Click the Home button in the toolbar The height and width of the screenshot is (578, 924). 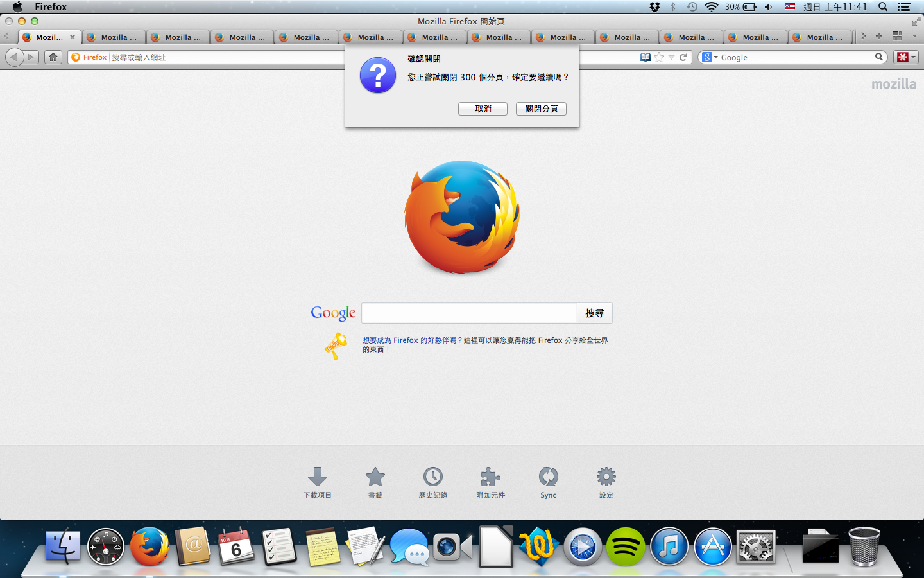tap(53, 57)
